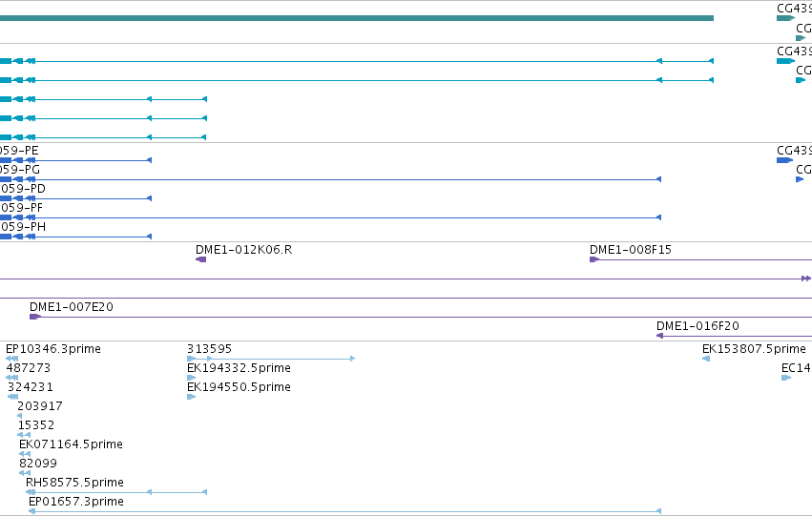Click the DME1-012K06.R purple arrow glyph
812x516 pixels.
[x=201, y=259]
